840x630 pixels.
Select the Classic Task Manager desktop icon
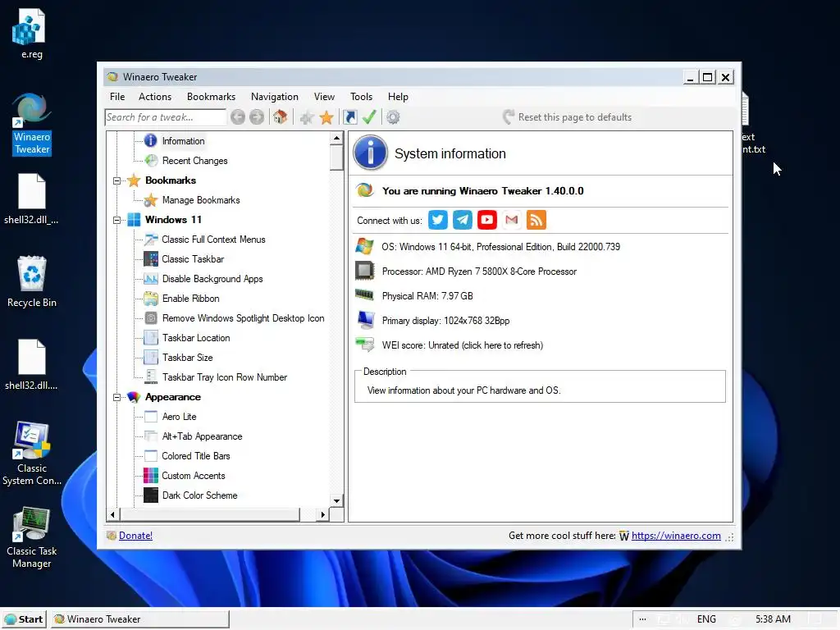pos(32,538)
